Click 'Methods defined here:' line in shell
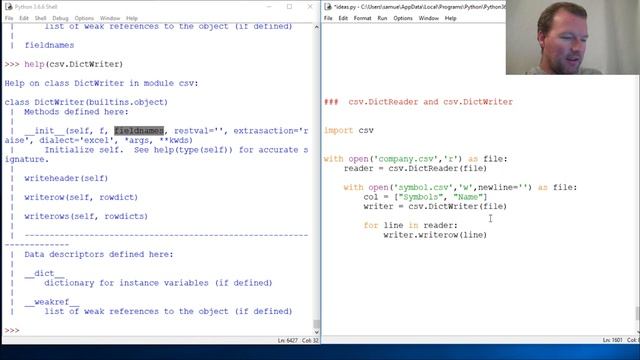Screen dimensions: 640x360 coord(76,112)
